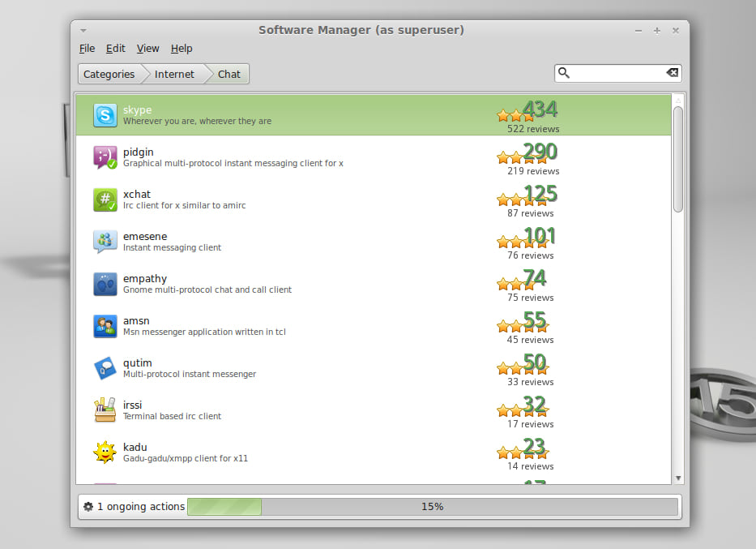Click the Kadu sun icon

[105, 452]
